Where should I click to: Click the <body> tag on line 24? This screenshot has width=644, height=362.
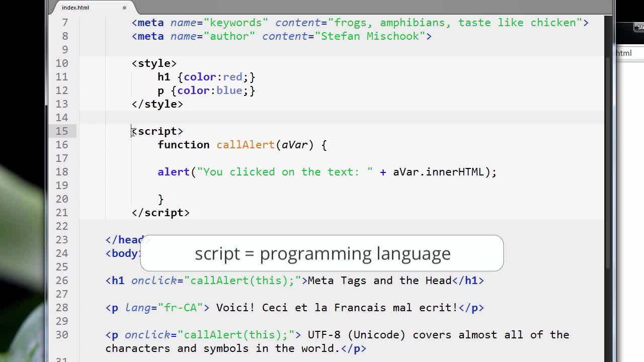(x=124, y=253)
